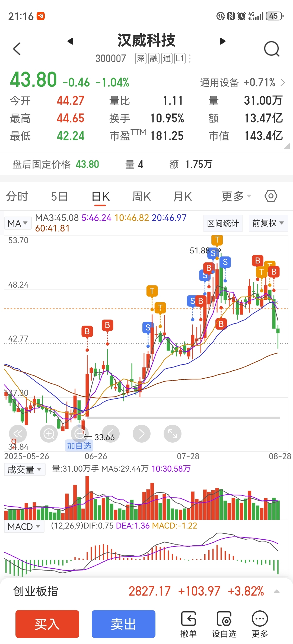Tap the MACD histogram chart
The height and width of the screenshot is (644, 293).
point(146,554)
